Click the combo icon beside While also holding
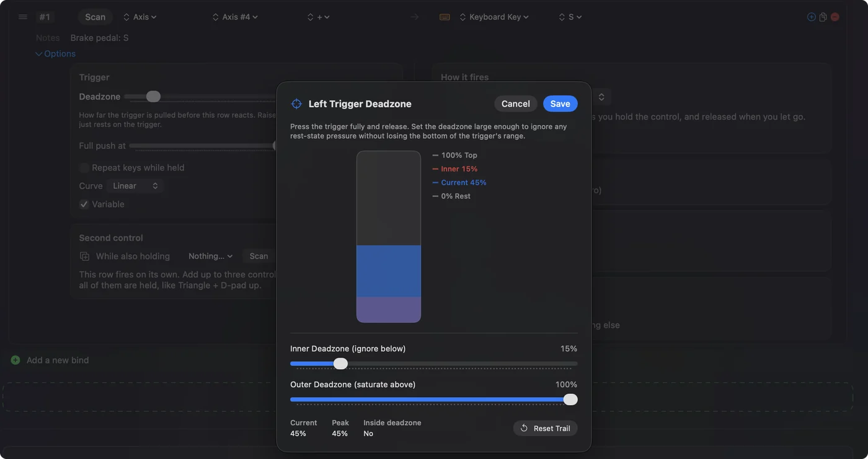 coord(84,256)
